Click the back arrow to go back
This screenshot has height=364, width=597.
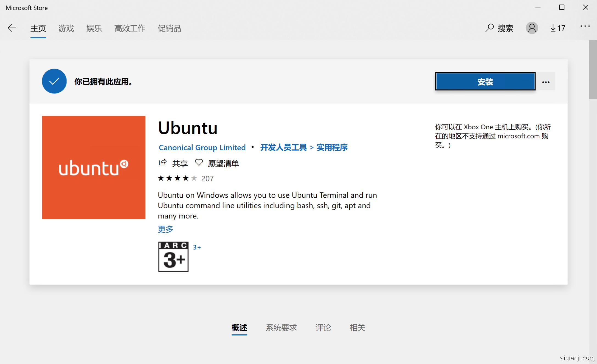(12, 28)
